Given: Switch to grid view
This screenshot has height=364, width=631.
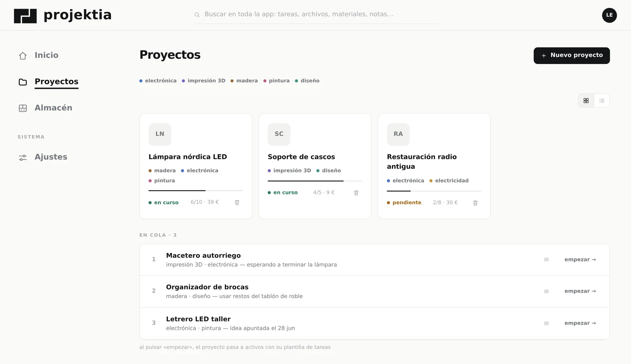Looking at the screenshot, I should [x=586, y=101].
